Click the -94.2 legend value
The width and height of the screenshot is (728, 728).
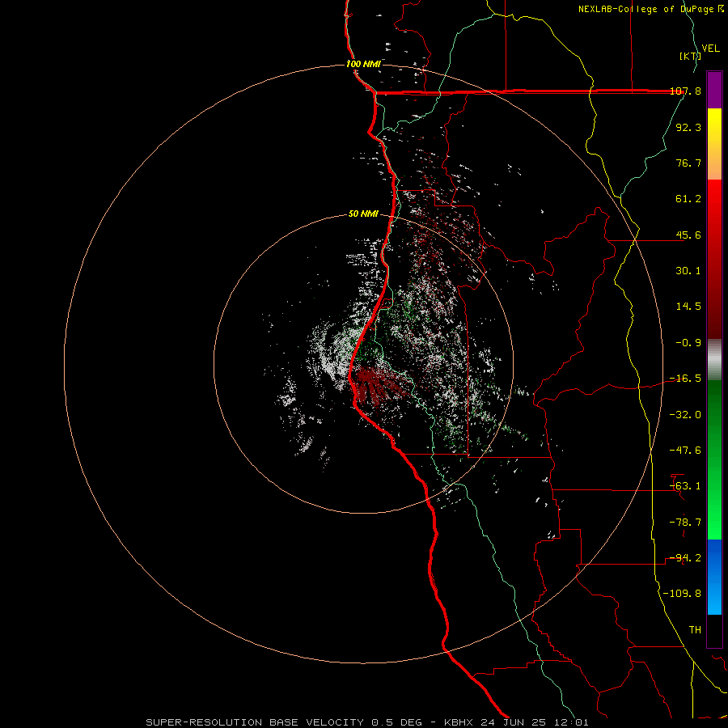[x=685, y=558]
